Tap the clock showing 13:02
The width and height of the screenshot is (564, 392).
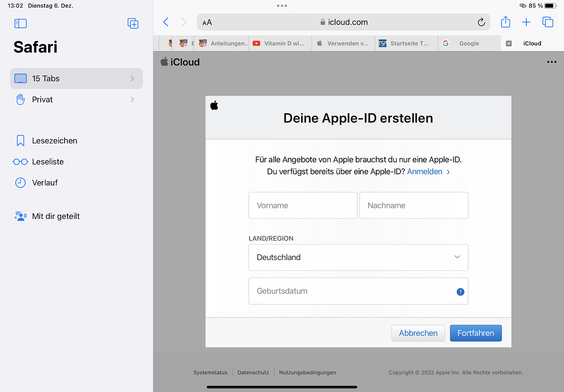pos(15,6)
